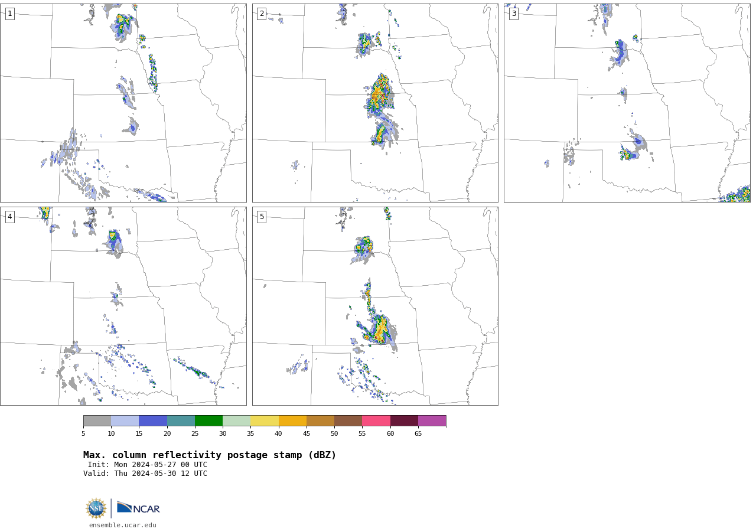Click the colorbar tick label 35
Screen dimensions: 756x532
click(x=250, y=434)
